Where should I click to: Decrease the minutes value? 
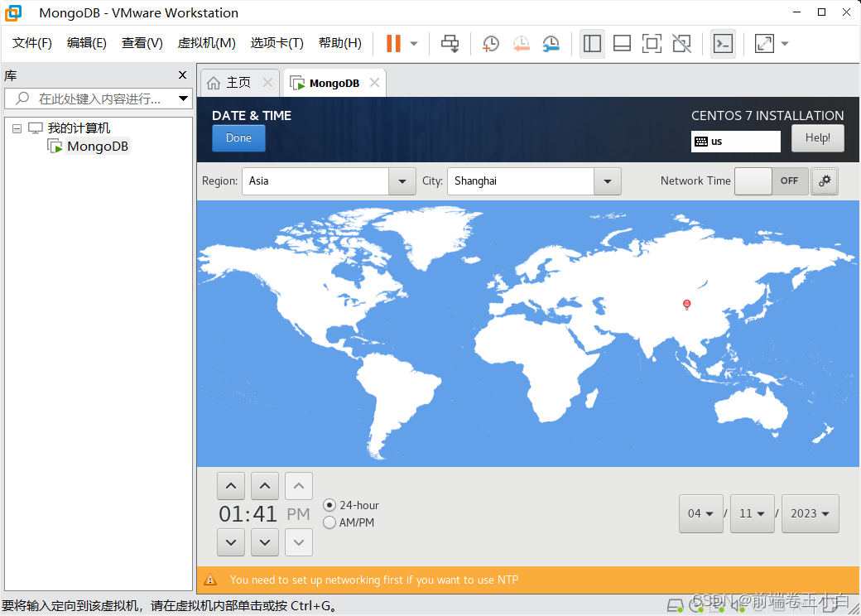pos(265,542)
